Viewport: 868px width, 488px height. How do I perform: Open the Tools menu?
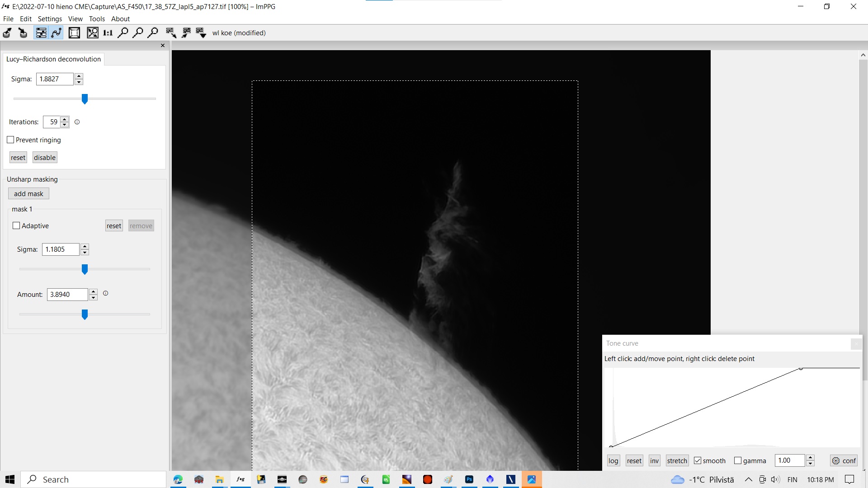tap(97, 19)
